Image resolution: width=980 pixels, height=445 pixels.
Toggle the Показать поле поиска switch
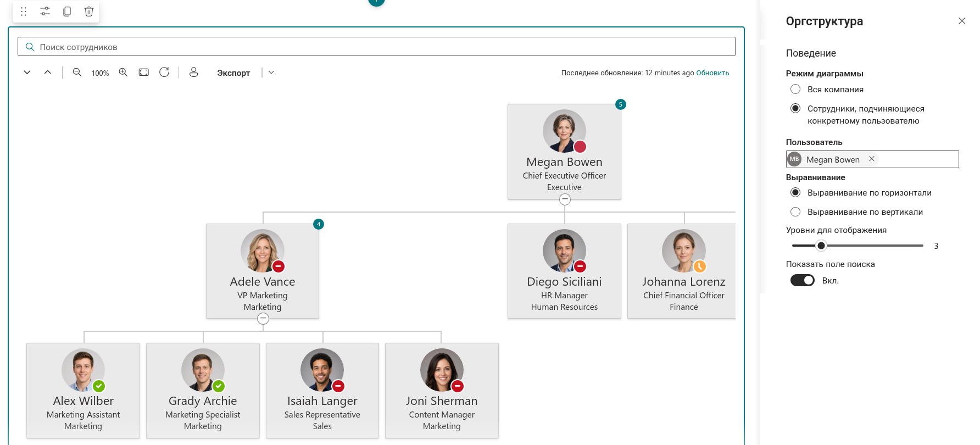(x=803, y=280)
